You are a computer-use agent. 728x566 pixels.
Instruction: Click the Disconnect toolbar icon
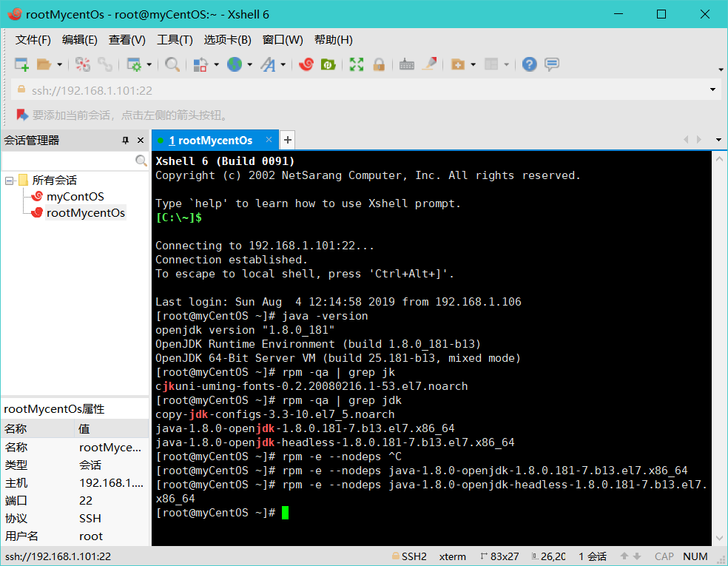coord(83,64)
